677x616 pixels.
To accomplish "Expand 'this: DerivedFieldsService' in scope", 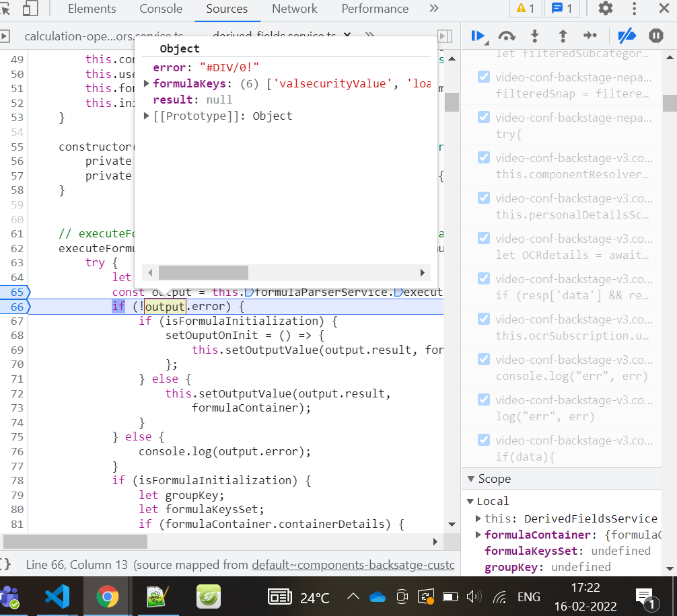I will [478, 518].
